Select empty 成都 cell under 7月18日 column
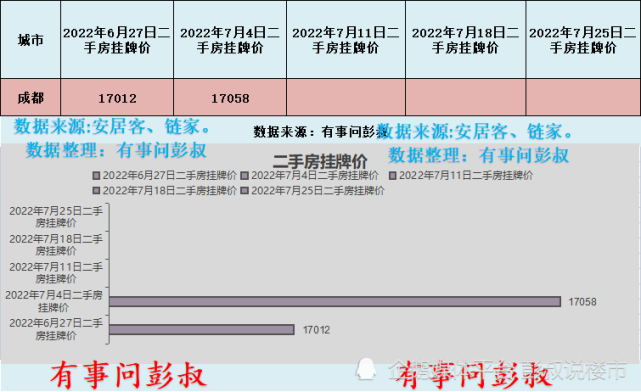The height and width of the screenshot is (392, 641). 466,97
